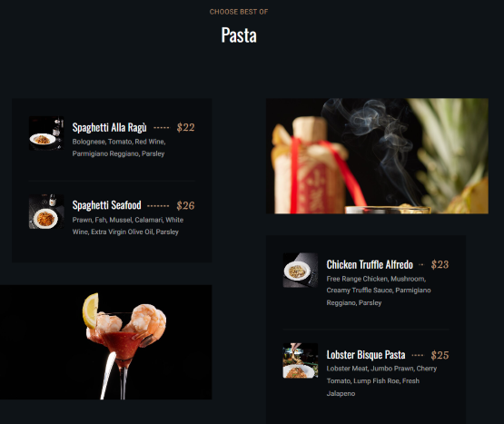
Task: Open the Spaghetti Alla Ragù title
Action: coord(109,128)
